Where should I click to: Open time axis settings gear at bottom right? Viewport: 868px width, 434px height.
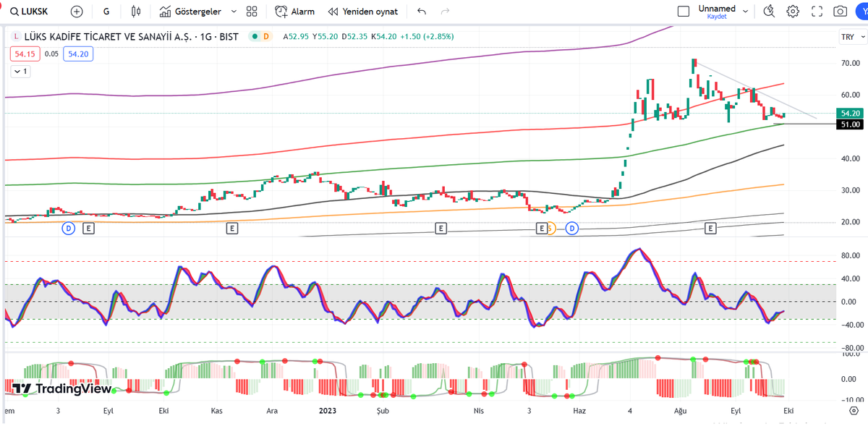click(x=853, y=410)
